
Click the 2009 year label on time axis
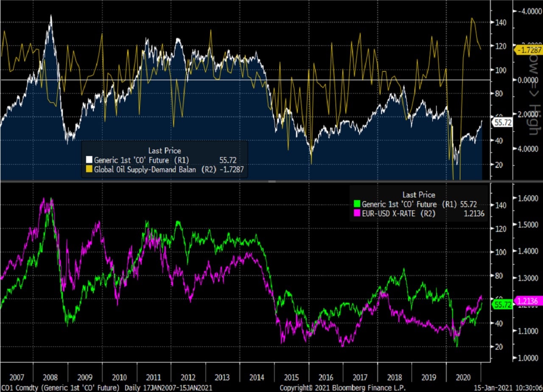86,377
